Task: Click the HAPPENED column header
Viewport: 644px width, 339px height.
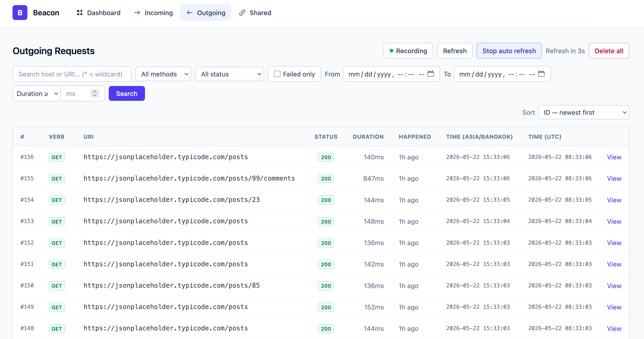Action: 414,137
